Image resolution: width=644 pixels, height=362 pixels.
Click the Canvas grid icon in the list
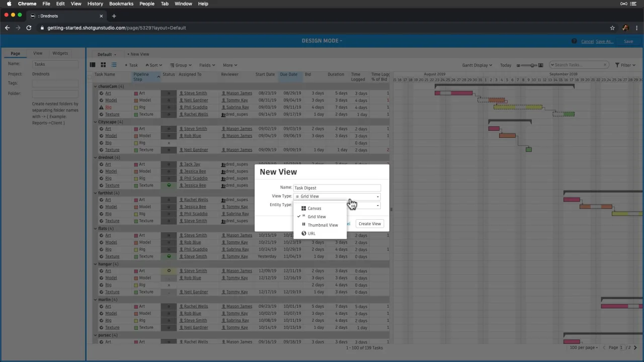pos(303,208)
